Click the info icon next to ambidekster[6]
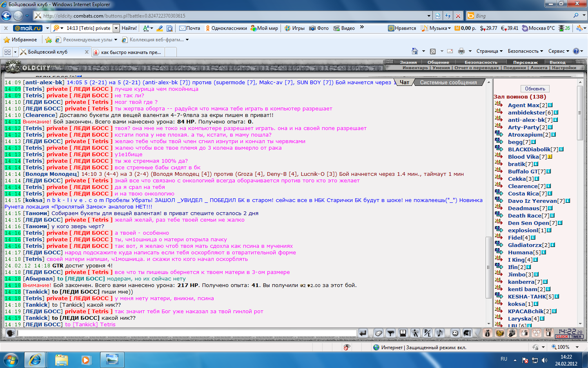588x368 pixels. 556,112
